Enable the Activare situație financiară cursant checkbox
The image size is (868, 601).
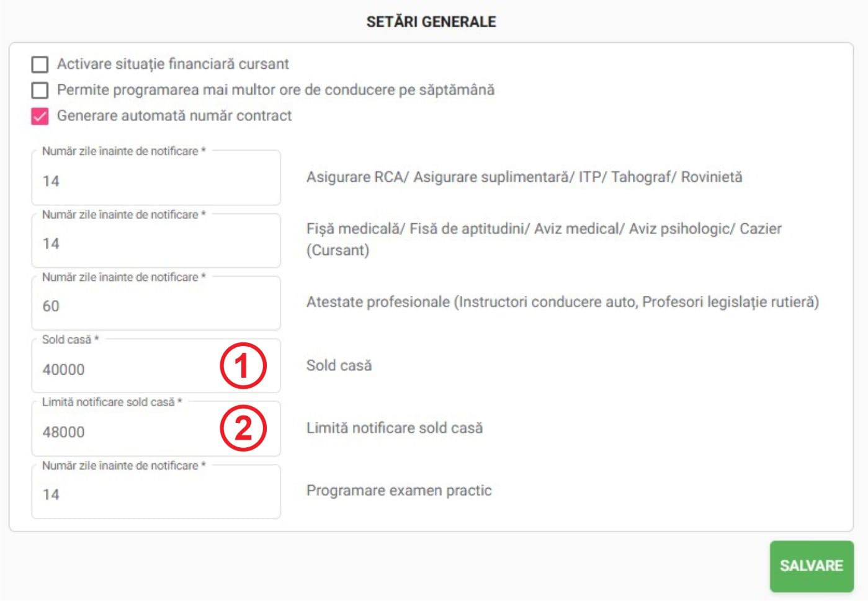(40, 64)
